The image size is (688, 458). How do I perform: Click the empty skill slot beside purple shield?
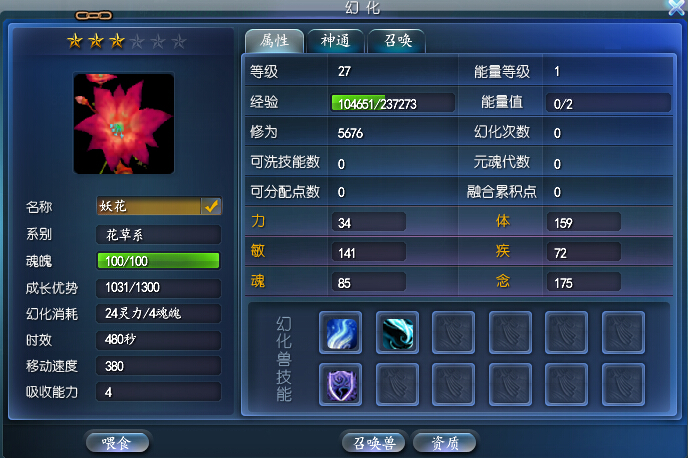pyautogui.click(x=397, y=384)
